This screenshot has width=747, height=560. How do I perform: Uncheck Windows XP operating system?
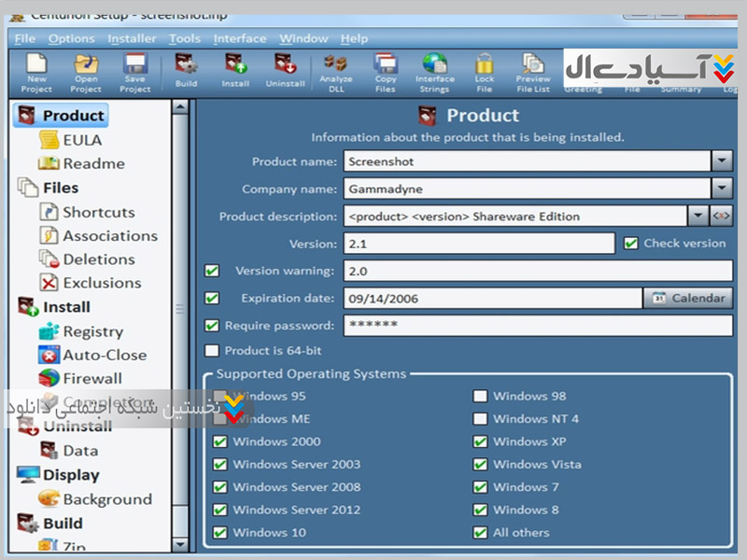(x=480, y=441)
